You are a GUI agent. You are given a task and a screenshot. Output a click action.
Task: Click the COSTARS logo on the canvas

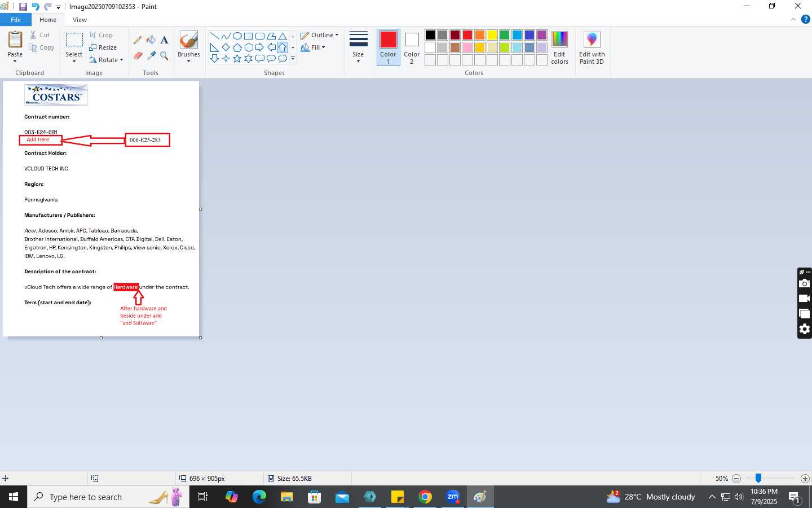tap(56, 95)
